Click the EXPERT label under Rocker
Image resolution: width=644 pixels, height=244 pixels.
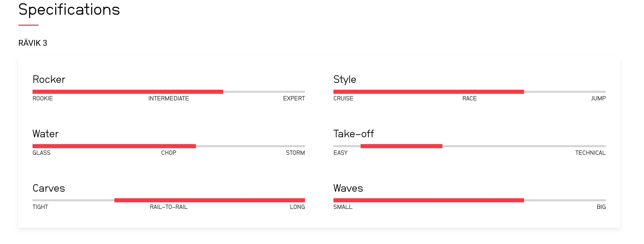pyautogui.click(x=294, y=98)
